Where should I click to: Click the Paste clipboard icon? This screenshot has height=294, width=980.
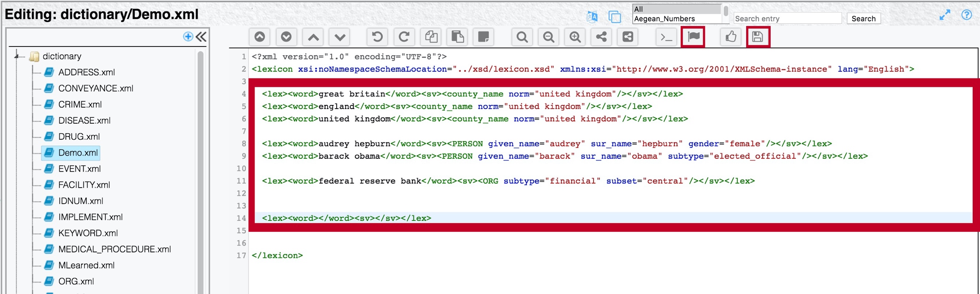[457, 37]
